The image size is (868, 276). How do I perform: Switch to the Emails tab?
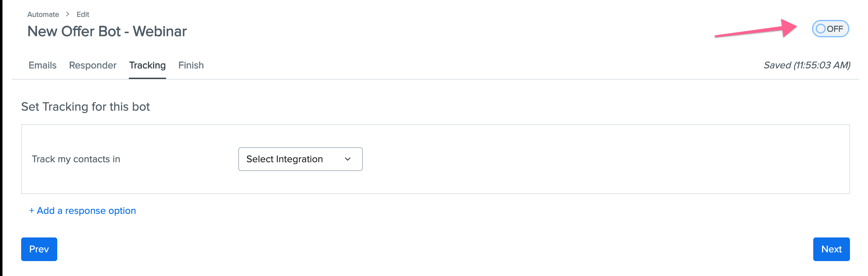42,65
